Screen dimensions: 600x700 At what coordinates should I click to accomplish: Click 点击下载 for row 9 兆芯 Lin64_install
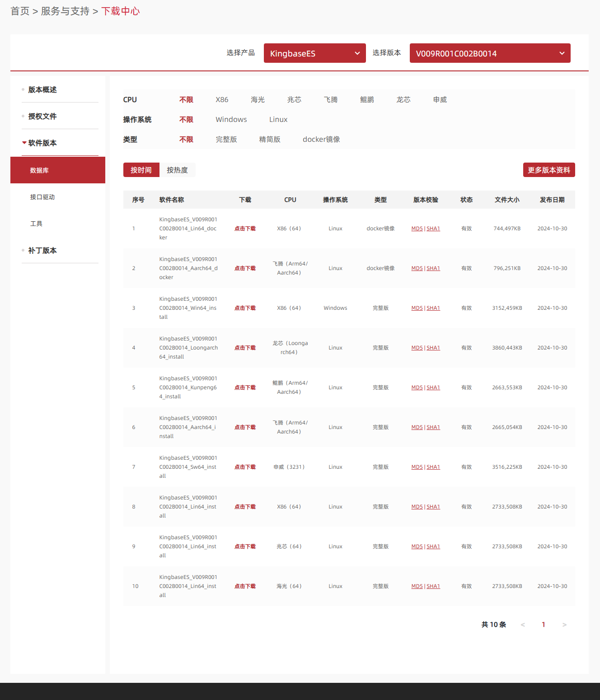point(245,546)
